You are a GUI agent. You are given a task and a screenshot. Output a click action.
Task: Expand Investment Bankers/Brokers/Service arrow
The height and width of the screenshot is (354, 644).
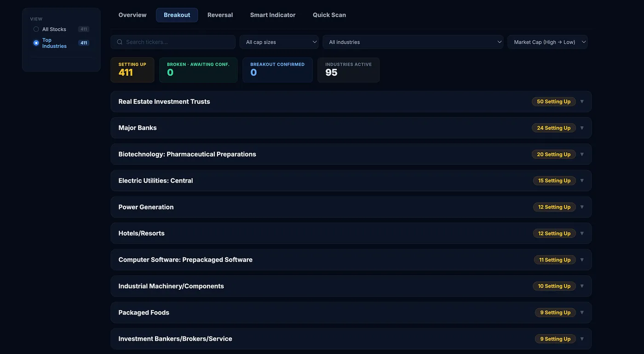582,339
